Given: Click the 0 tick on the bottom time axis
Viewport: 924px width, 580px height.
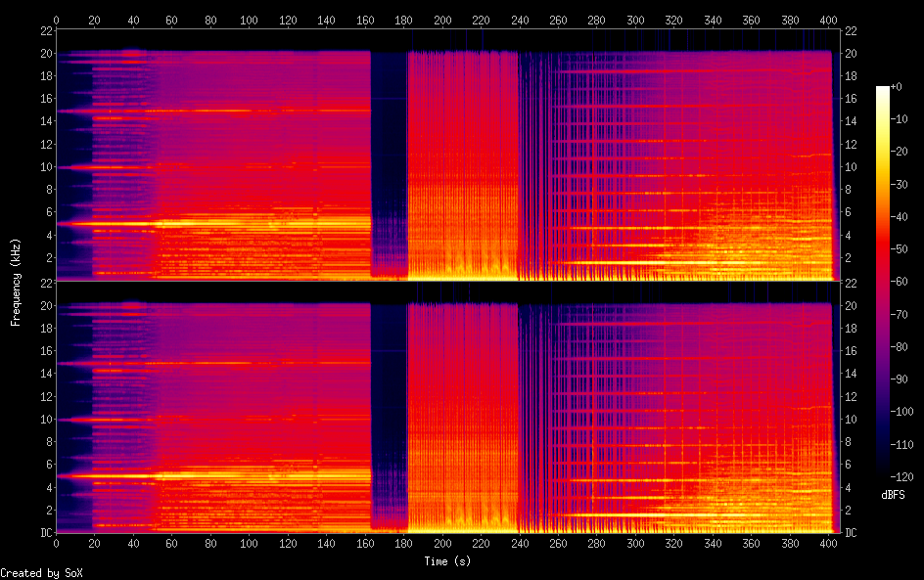Looking at the screenshot, I should [56, 543].
